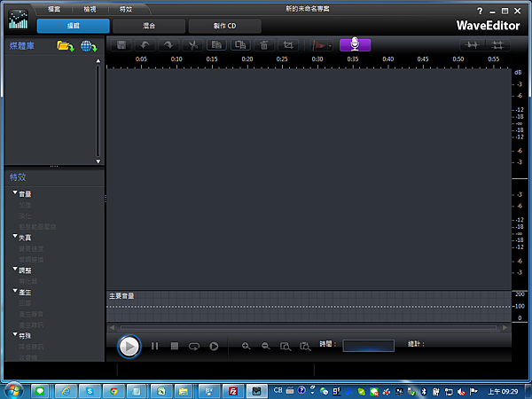
Task: Zoom in with the plus magnifier icon
Action: click(246, 346)
